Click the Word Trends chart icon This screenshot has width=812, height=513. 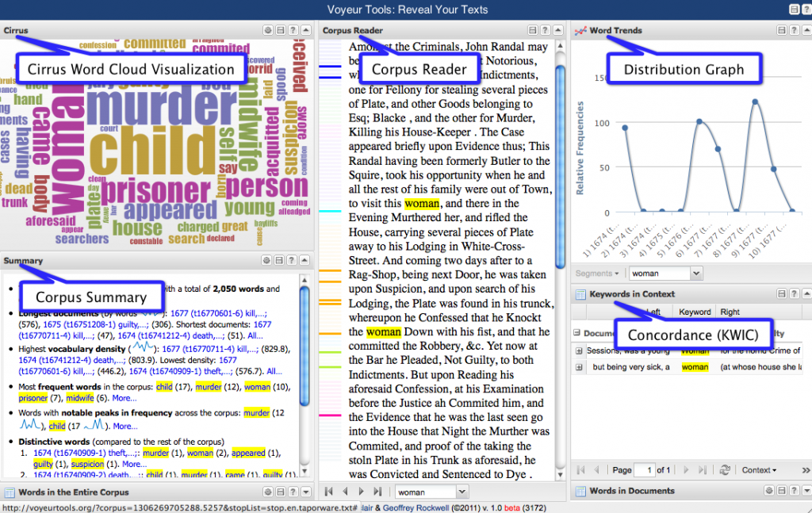pyautogui.click(x=580, y=31)
